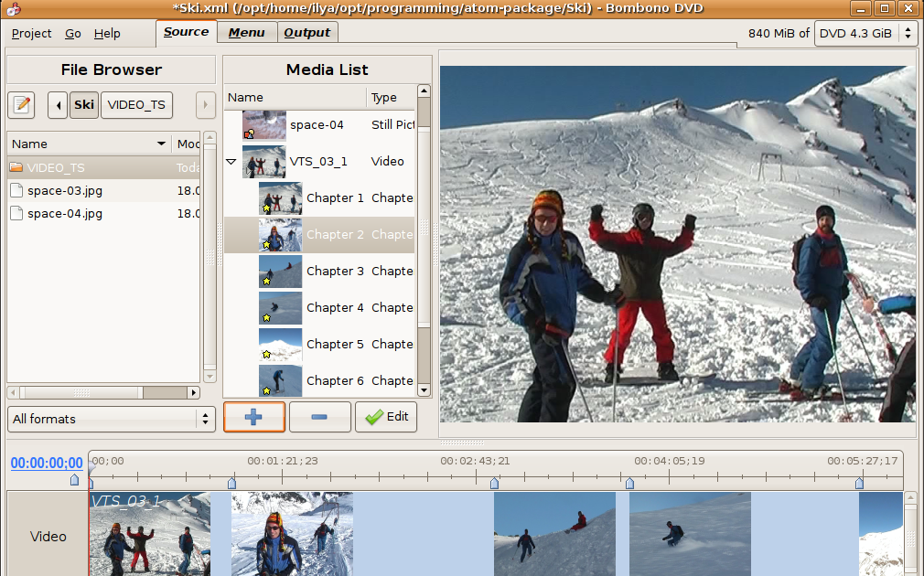Viewport: 924px width, 576px height.
Task: Click Media List scrollbar up arrow
Action: tap(424, 91)
